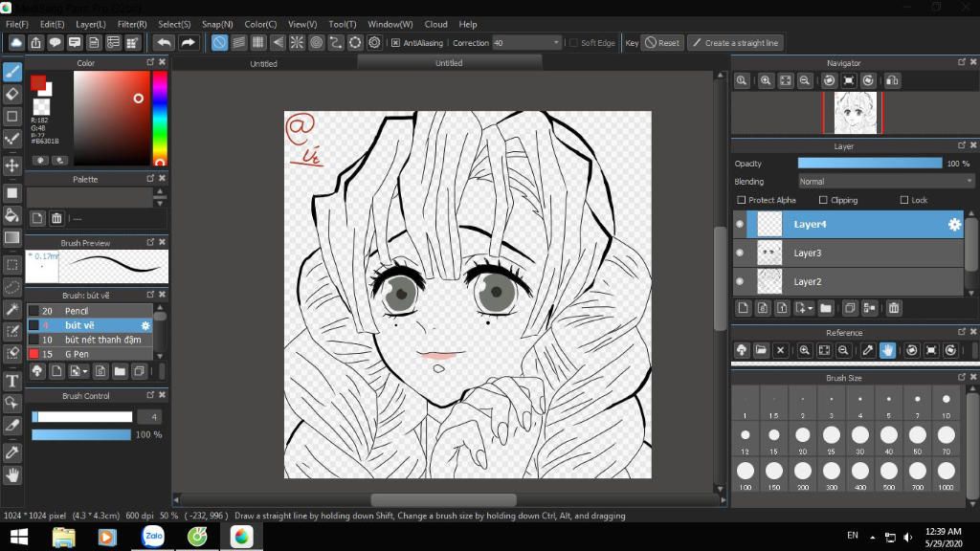
Task: Select the bút nét thanh đậm brush
Action: [x=90, y=340]
